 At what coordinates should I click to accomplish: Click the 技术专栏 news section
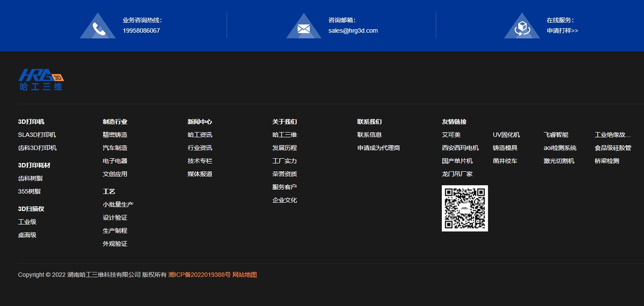[x=200, y=161]
